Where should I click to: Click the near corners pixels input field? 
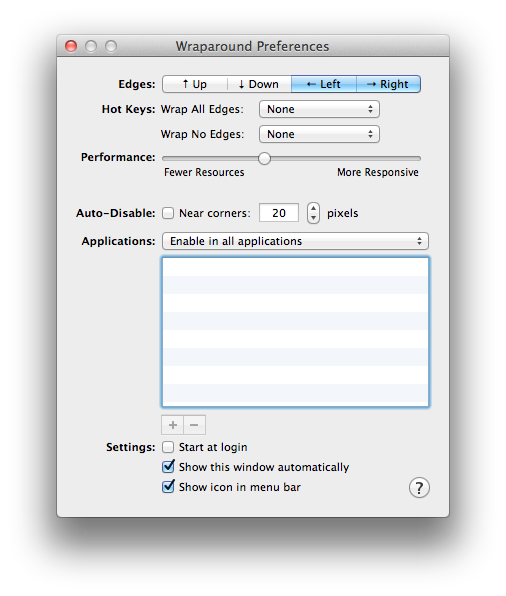point(279,212)
